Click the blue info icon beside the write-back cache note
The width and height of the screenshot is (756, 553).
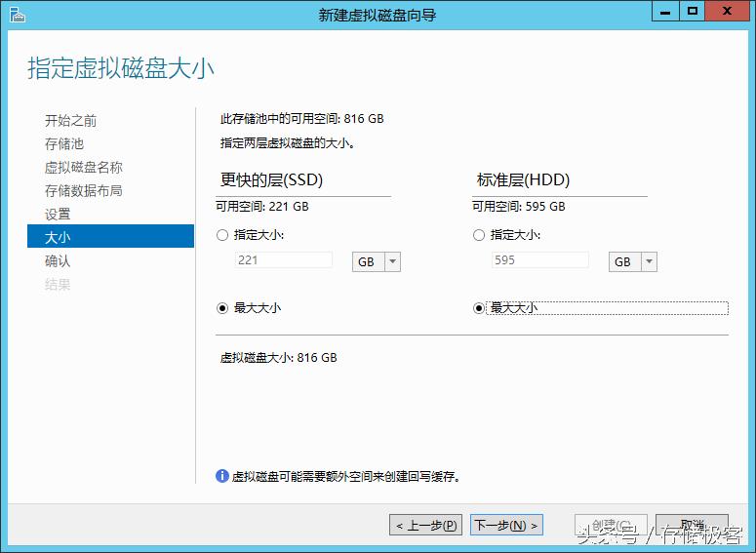221,476
